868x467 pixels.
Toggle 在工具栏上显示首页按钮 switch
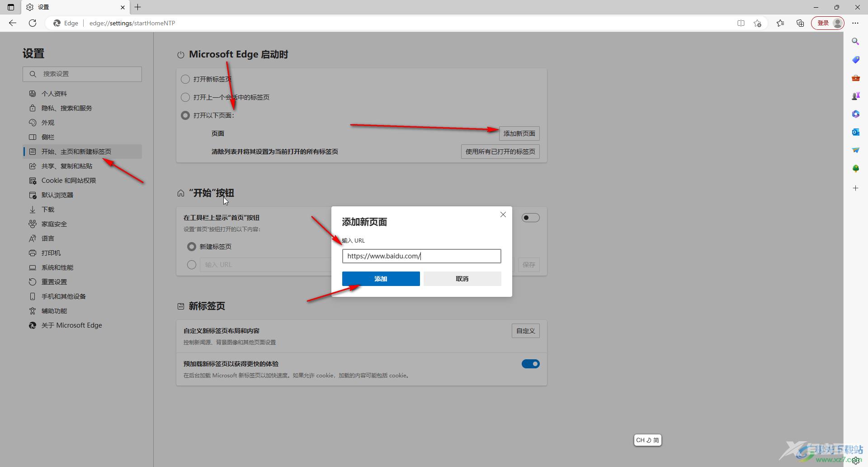click(x=530, y=218)
